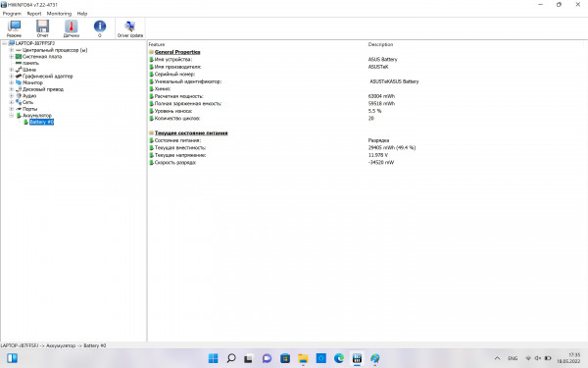Select the Battery #0 tree item
The width and height of the screenshot is (588, 368).
point(41,122)
